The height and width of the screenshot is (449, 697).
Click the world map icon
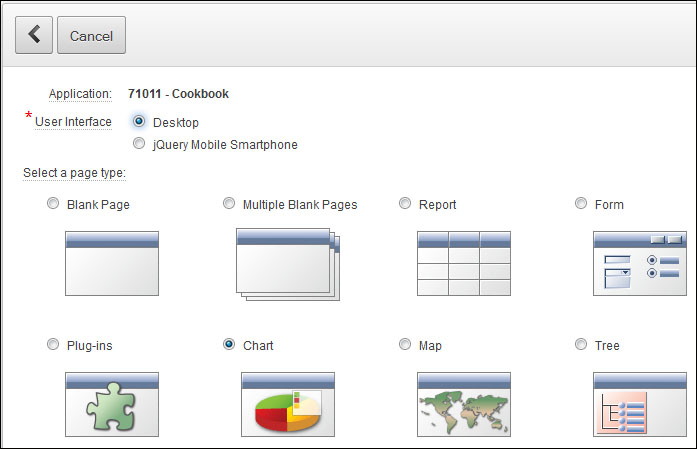464,404
